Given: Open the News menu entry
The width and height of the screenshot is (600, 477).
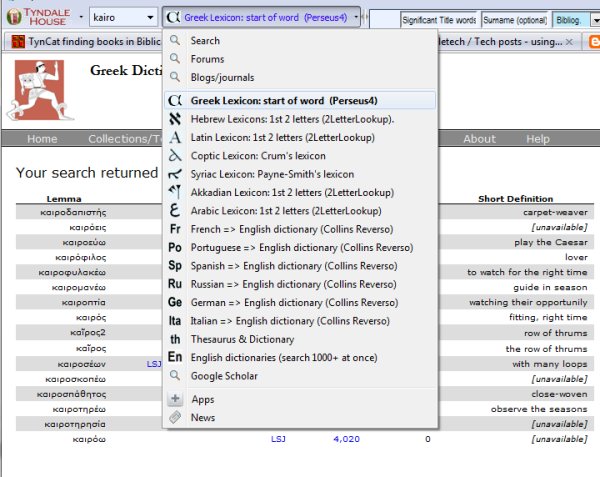Looking at the screenshot, I should pos(300,417).
